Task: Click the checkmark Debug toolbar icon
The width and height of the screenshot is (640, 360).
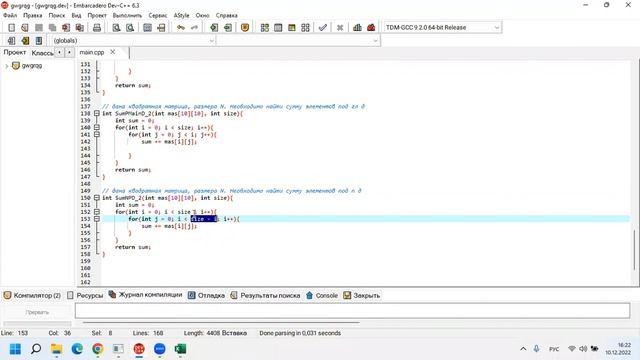Action: pyautogui.click(x=322, y=28)
